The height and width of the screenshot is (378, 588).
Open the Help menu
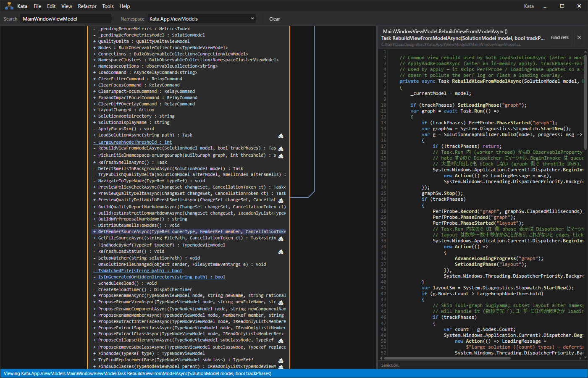pos(125,6)
